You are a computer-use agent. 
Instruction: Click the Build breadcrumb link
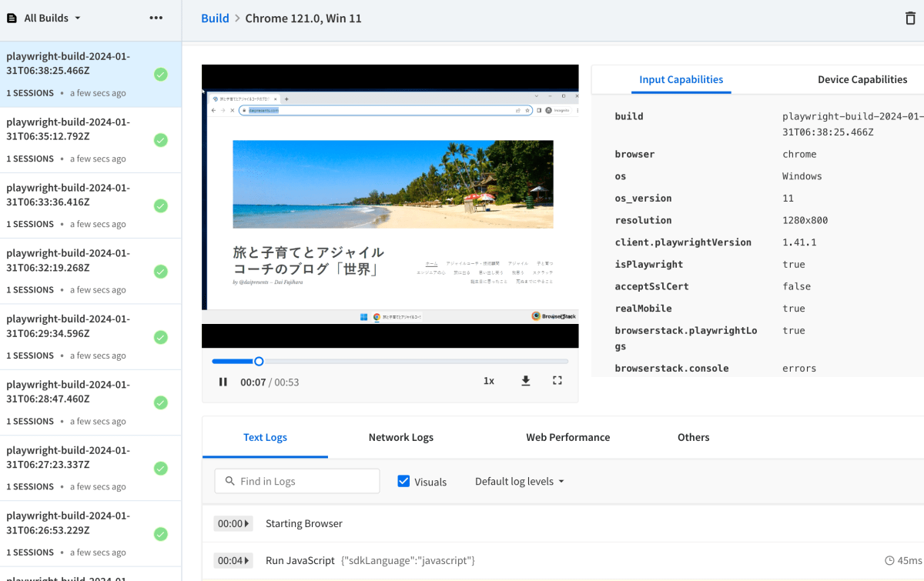(215, 17)
